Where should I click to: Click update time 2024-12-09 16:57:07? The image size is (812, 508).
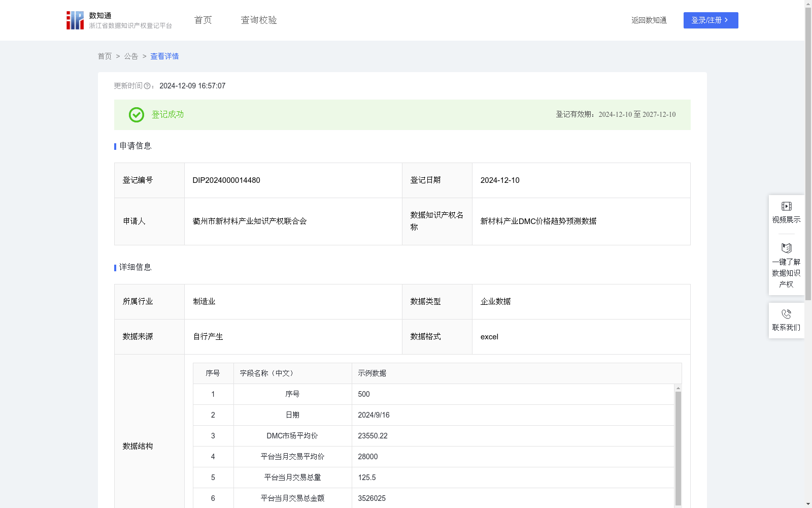pos(192,86)
